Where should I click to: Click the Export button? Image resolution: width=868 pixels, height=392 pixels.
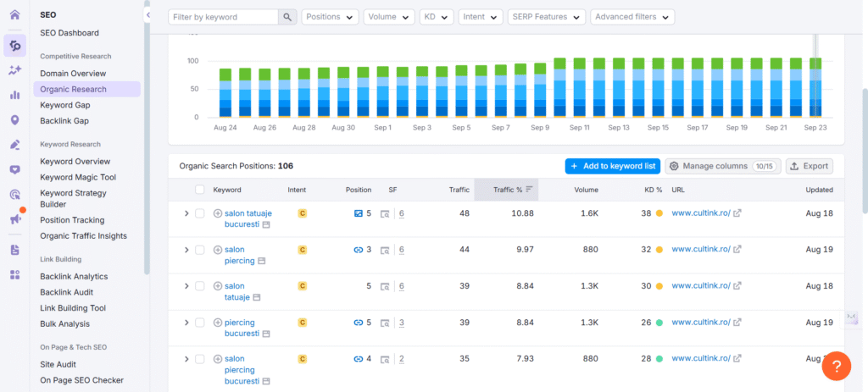(x=809, y=166)
